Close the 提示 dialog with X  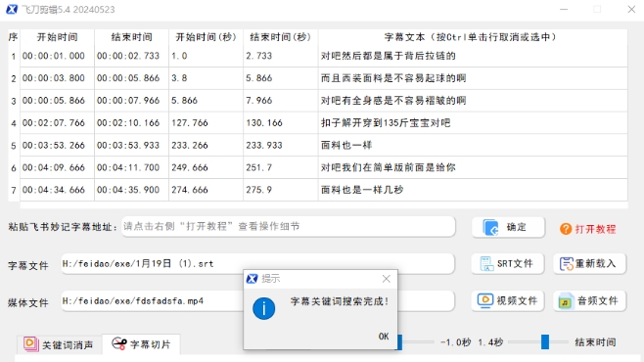[x=386, y=279]
